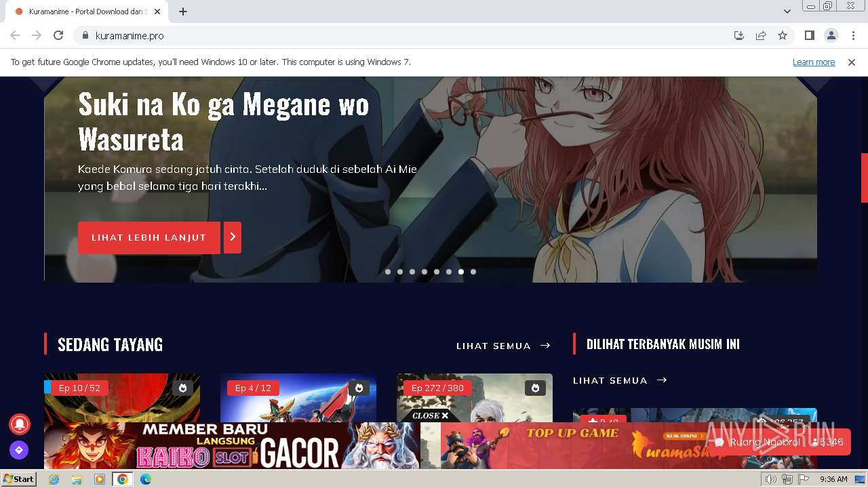This screenshot has height=488, width=868.
Task: Open the Chrome three-dot menu
Action: point(852,35)
